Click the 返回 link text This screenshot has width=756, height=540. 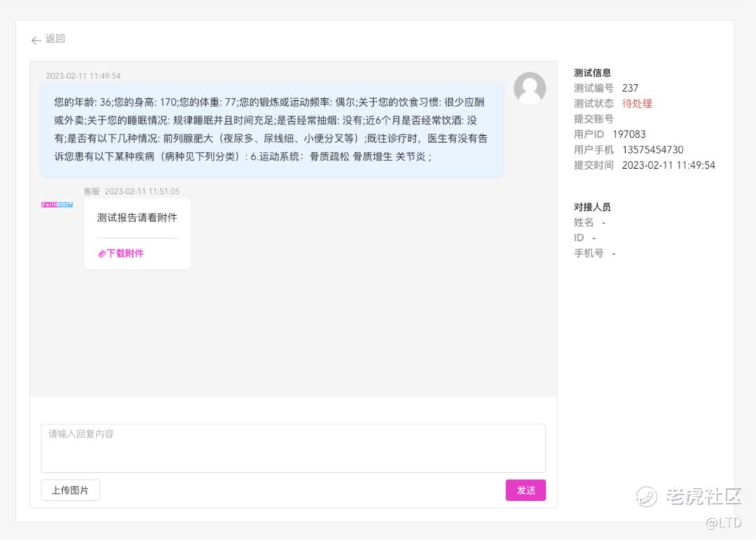tap(55, 39)
